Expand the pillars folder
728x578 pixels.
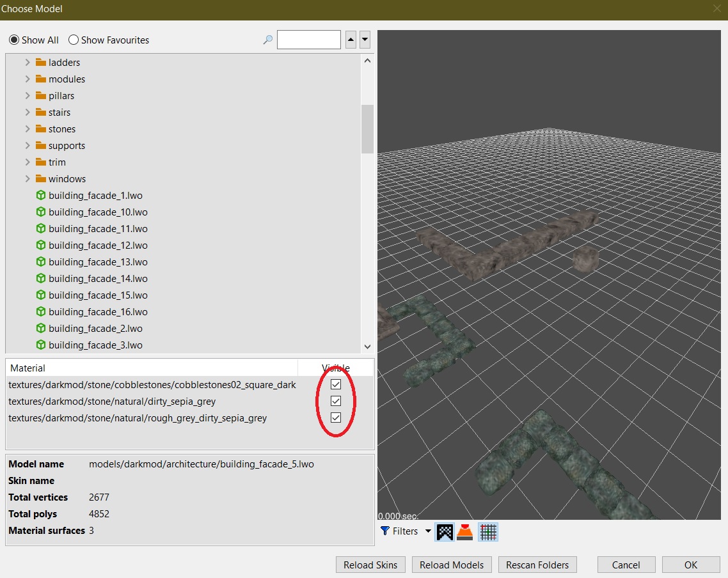[x=28, y=96]
